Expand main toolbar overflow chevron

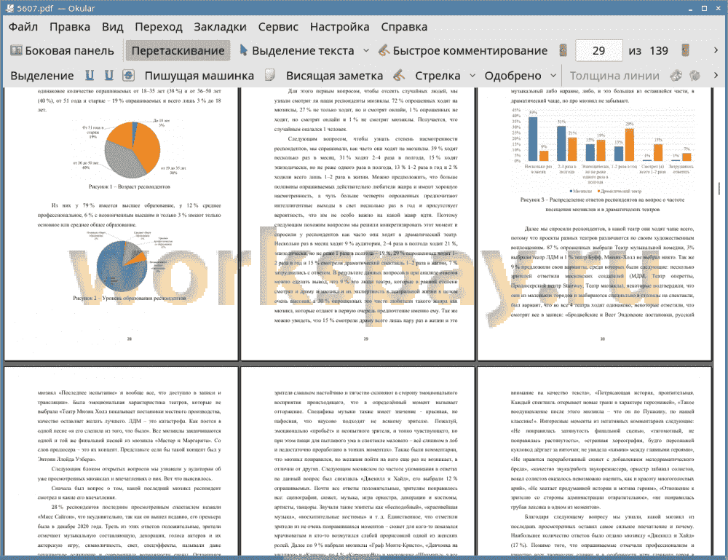pyautogui.click(x=716, y=50)
